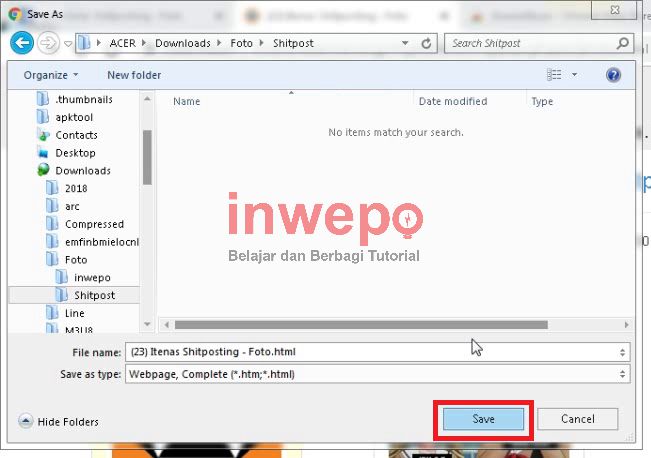
Task: Click the Chrome icon in title bar
Action: click(15, 15)
